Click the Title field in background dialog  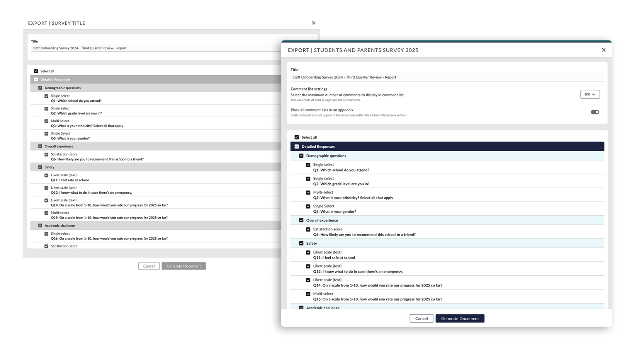tap(156, 48)
